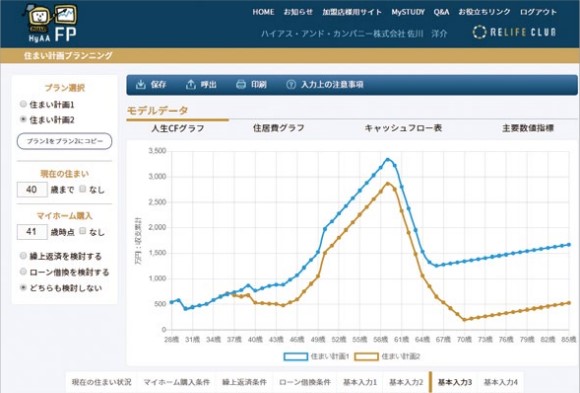Click 住まい計画プランニング title text
The width and height of the screenshot is (580, 393).
click(x=68, y=56)
